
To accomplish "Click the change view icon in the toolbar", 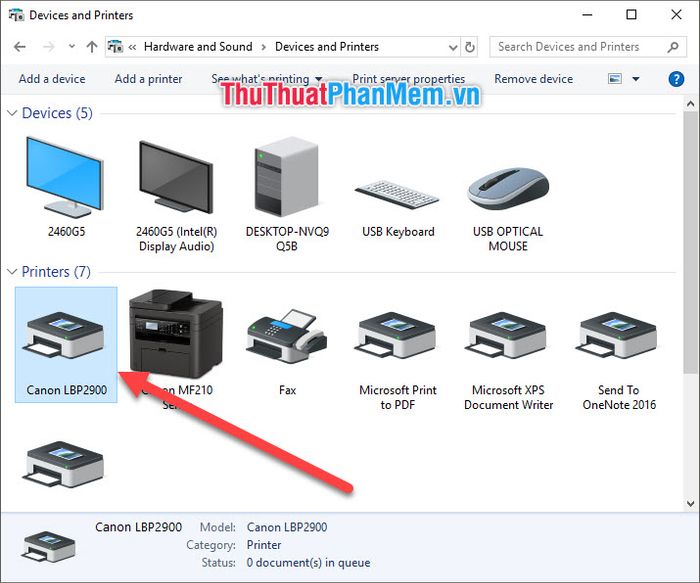I will tap(615, 79).
